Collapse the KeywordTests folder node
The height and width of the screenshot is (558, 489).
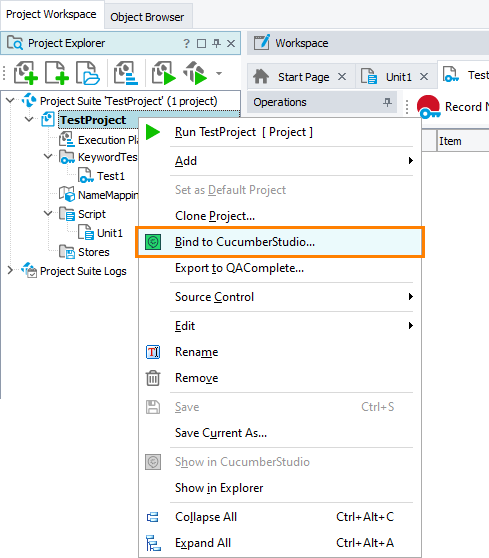[x=48, y=156]
